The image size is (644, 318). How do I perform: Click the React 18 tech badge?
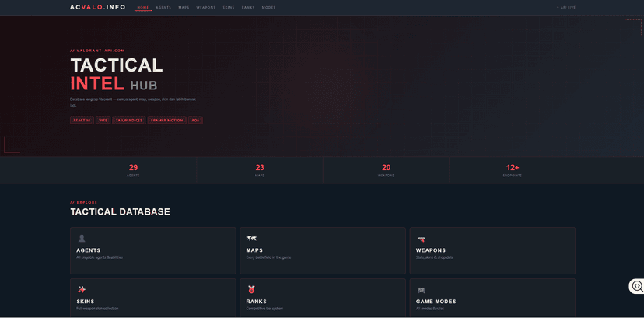(82, 121)
